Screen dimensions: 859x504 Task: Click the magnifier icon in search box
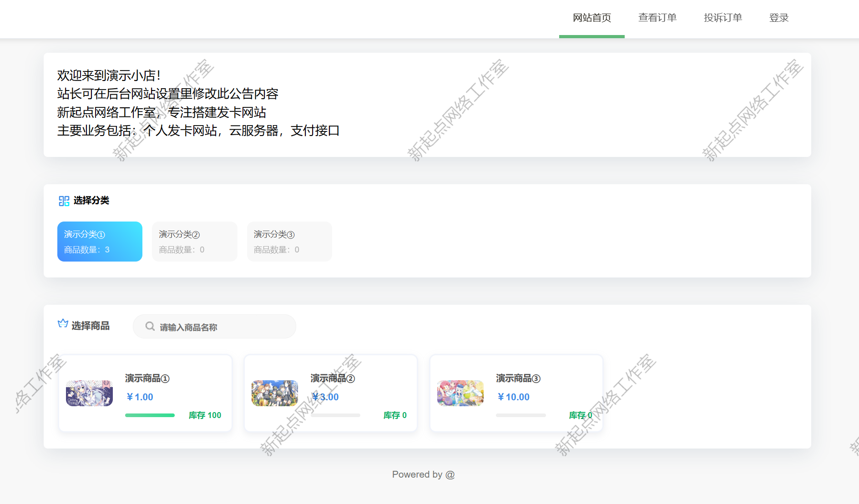pos(149,326)
